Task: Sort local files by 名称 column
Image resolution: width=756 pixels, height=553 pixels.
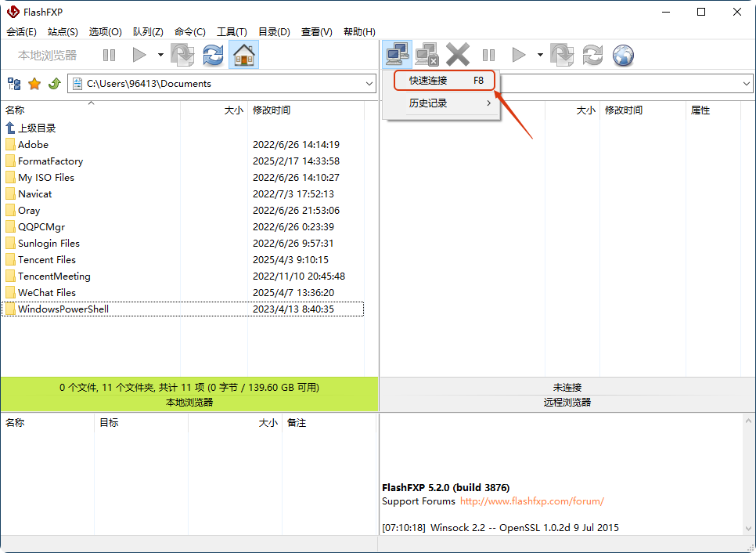Action: [x=91, y=110]
